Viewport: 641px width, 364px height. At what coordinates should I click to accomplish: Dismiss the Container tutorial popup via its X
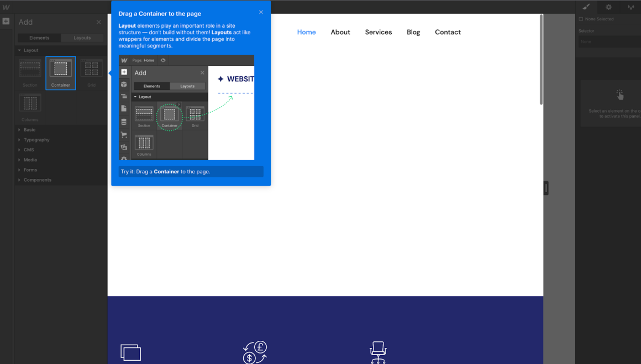(261, 11)
